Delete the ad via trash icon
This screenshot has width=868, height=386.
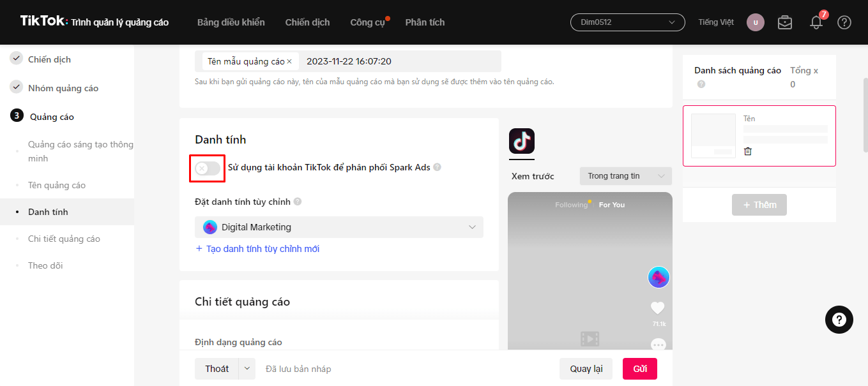(x=748, y=151)
